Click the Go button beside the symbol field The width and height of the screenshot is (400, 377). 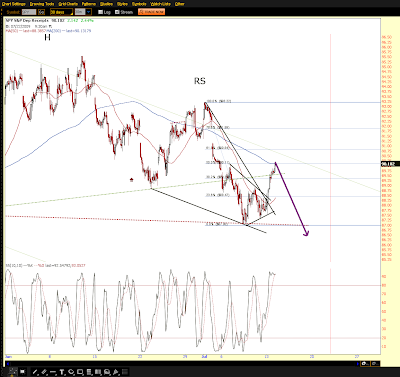pos(41,12)
